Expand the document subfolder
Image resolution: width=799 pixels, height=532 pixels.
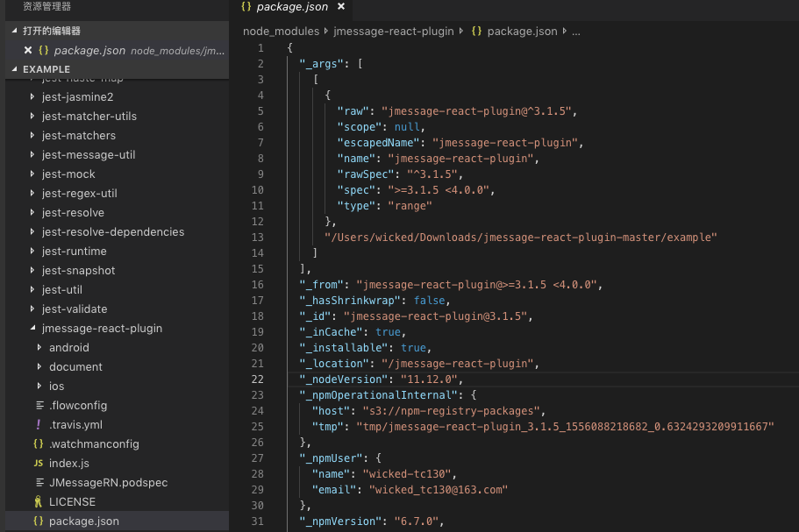pos(39,366)
